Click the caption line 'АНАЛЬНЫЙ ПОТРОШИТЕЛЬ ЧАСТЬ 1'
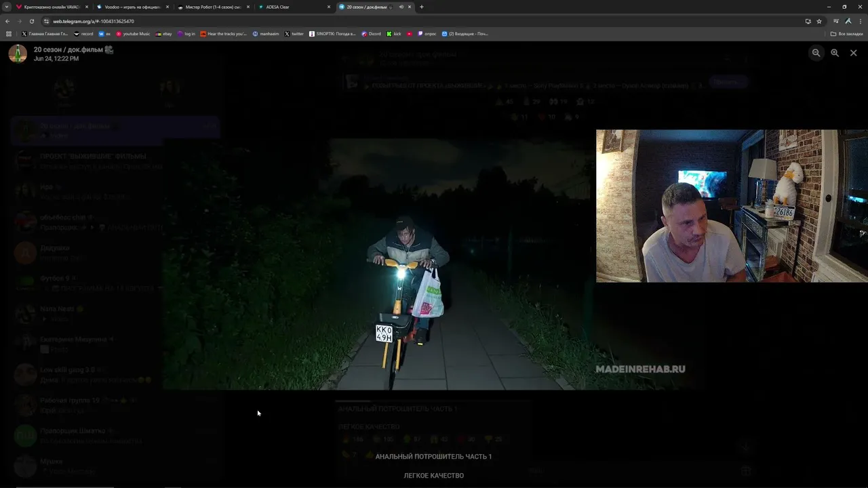The image size is (868, 488). (434, 457)
